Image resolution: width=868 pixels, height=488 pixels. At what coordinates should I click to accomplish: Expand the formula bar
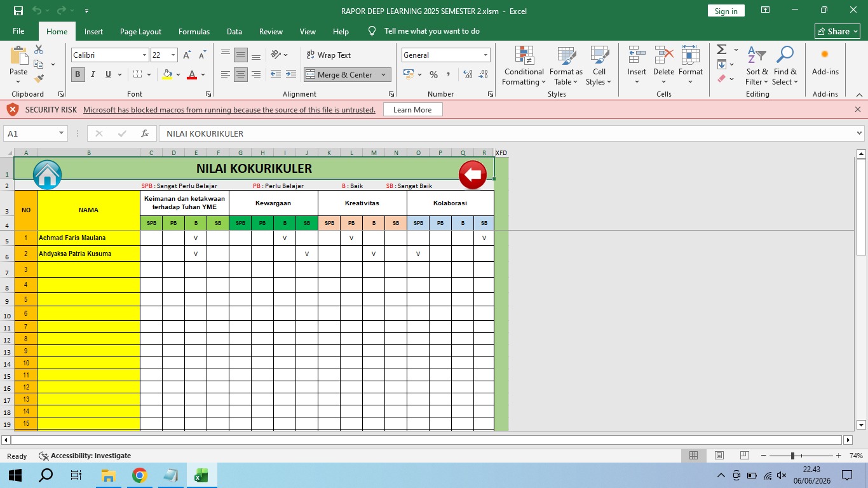(x=860, y=133)
